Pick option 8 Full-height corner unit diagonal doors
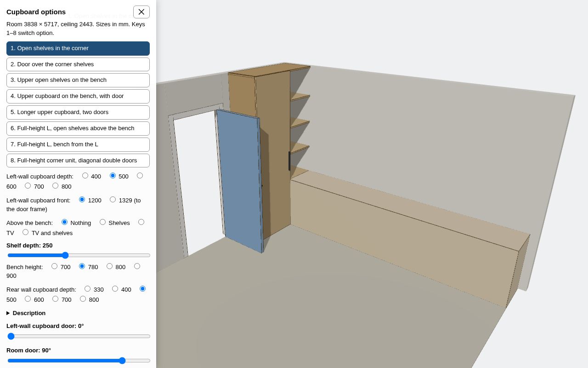588x368 pixels. click(x=78, y=161)
